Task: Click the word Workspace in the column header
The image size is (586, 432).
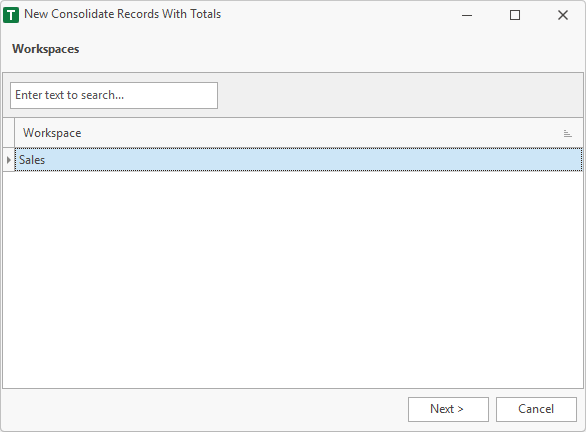Action: point(52,133)
